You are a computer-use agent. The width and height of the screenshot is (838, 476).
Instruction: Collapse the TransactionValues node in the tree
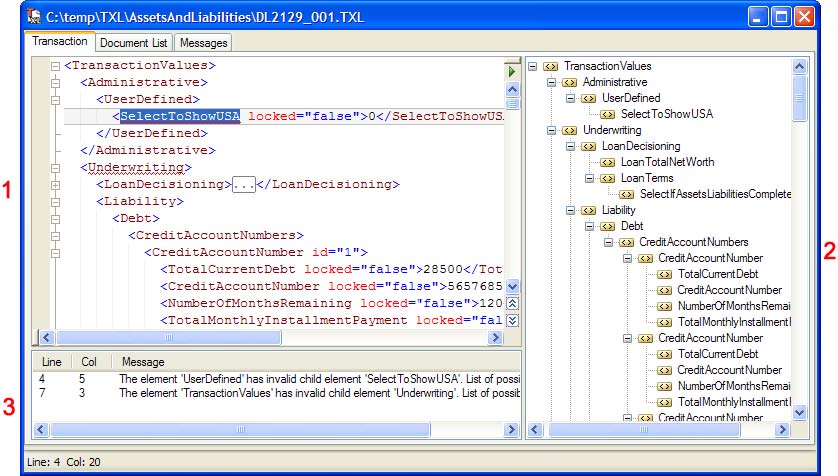[x=532, y=66]
